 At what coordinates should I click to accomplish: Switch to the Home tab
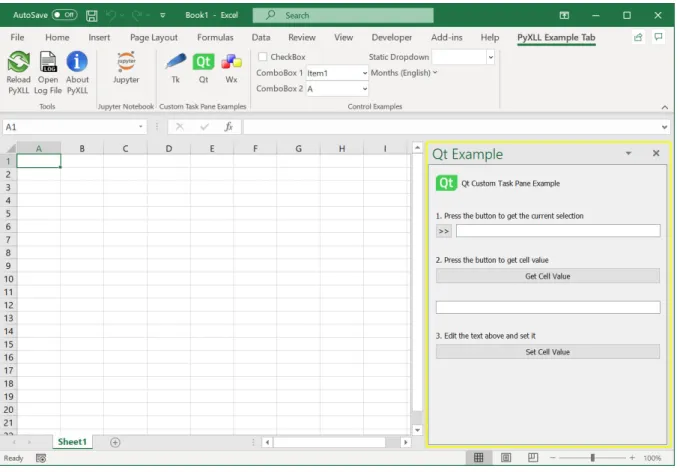tap(57, 37)
